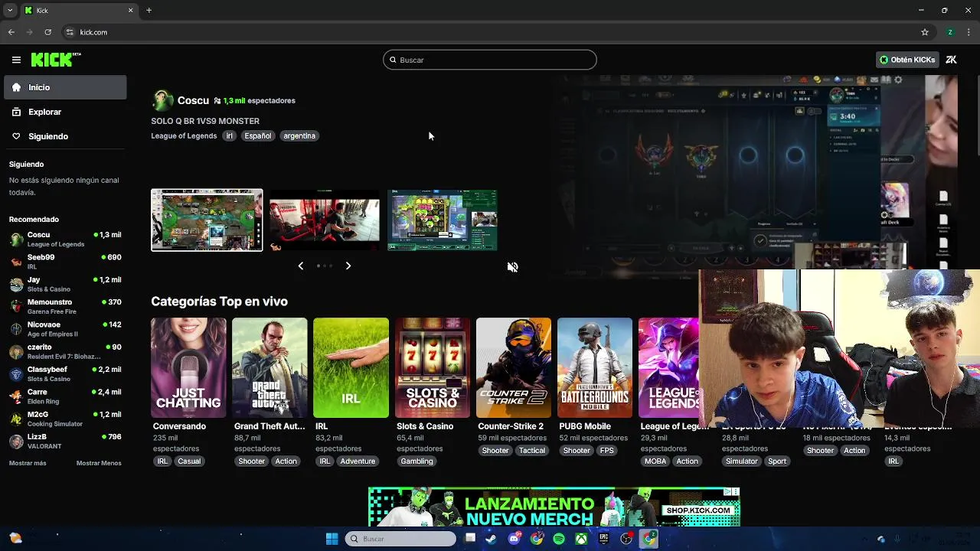Show the previous featured stream
Viewport: 980px width, 551px height.
point(300,266)
